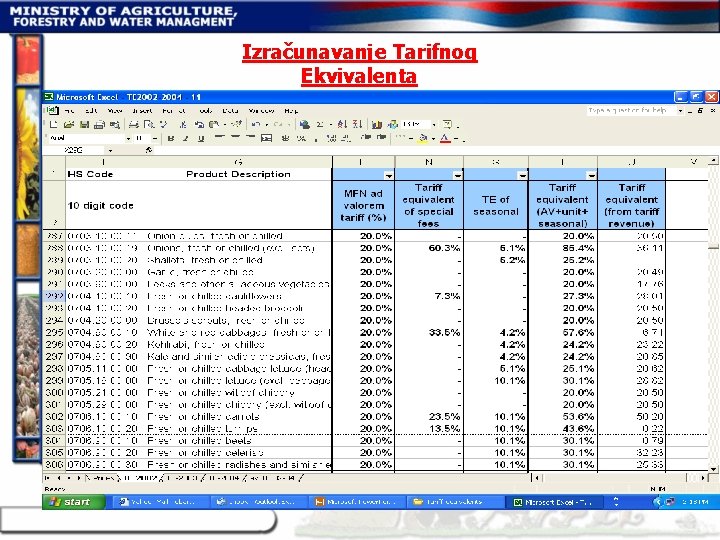Image resolution: width=720 pixels, height=540 pixels.
Task: Select the cell showing 57.6%
Action: point(563,332)
